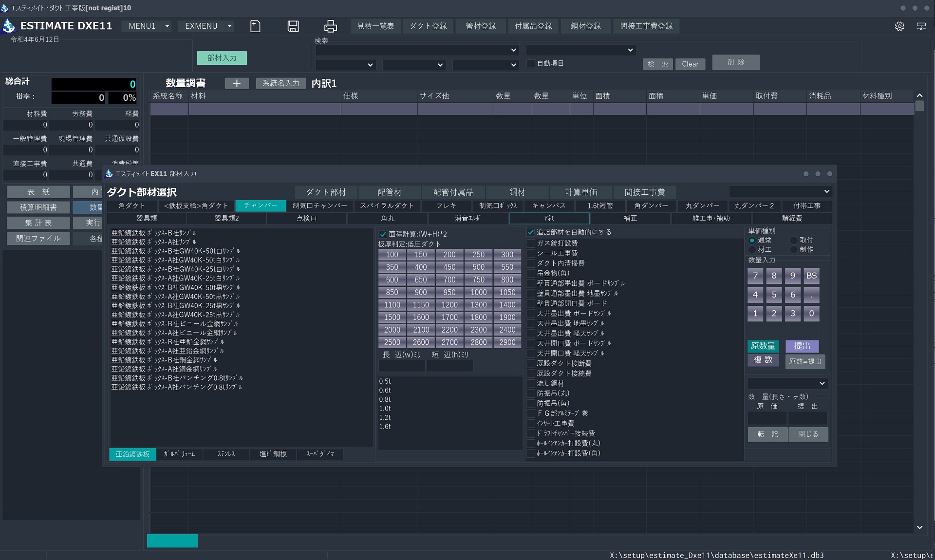Viewport: 935px width, 560px height.
Task: Click the 閉じる button
Action: click(808, 434)
